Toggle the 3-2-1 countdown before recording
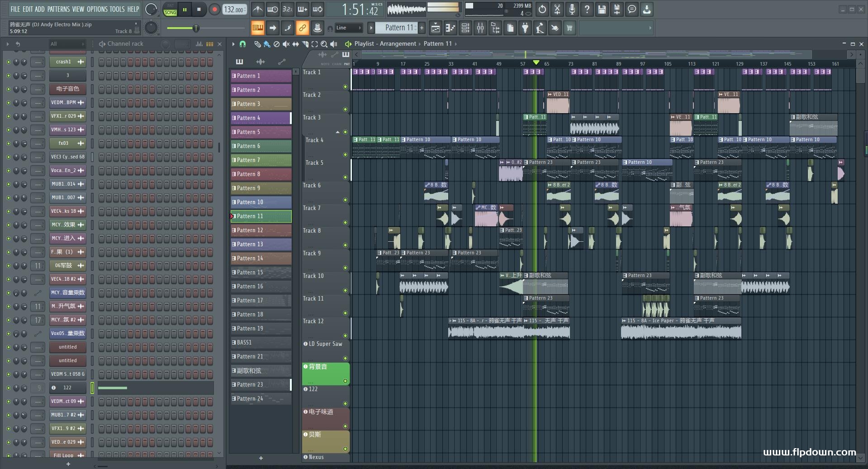 tap(287, 9)
